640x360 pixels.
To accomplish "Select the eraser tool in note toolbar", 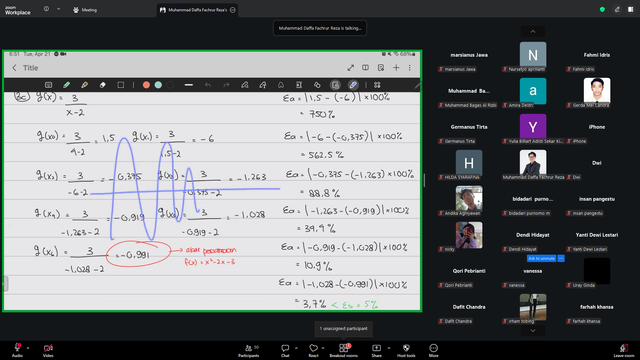I will point(102,85).
